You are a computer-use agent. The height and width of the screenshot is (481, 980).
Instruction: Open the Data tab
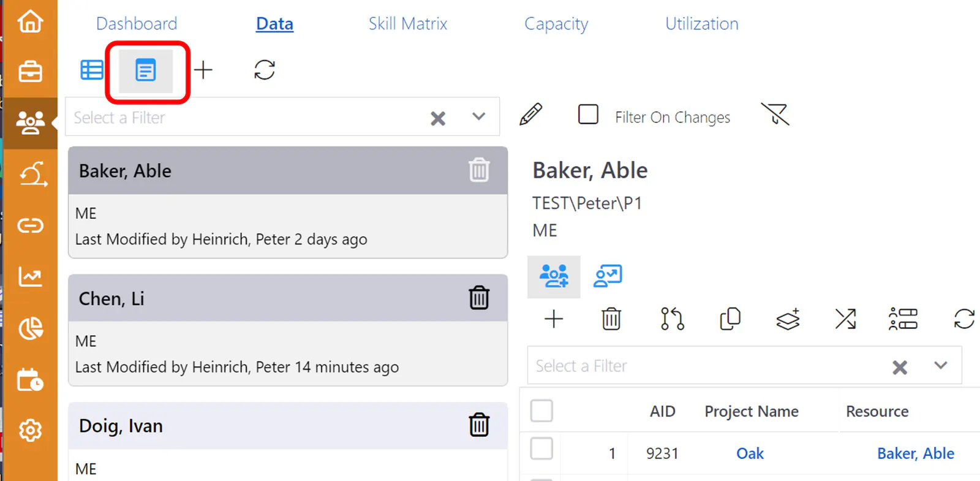click(x=274, y=24)
